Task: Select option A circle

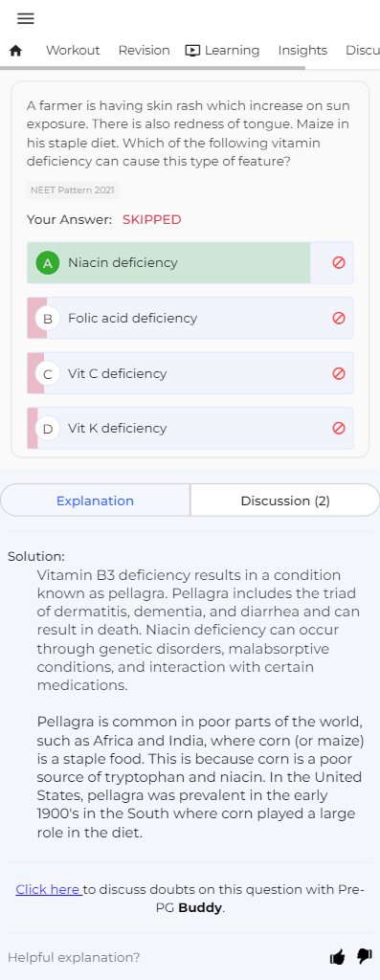Action: [48, 263]
